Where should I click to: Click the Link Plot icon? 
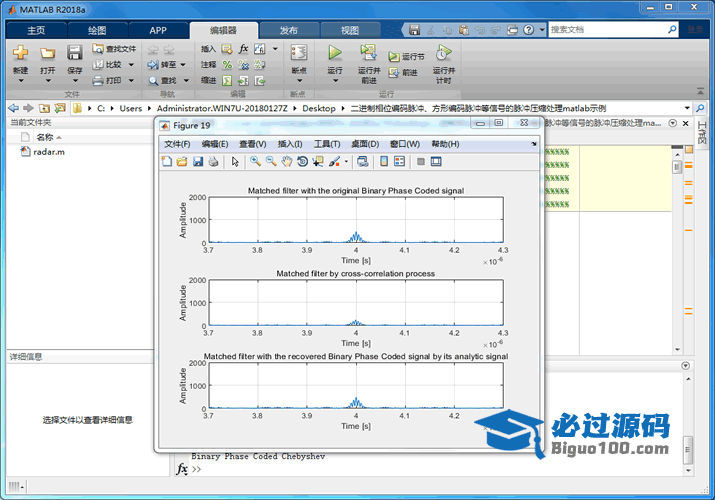tap(362, 161)
